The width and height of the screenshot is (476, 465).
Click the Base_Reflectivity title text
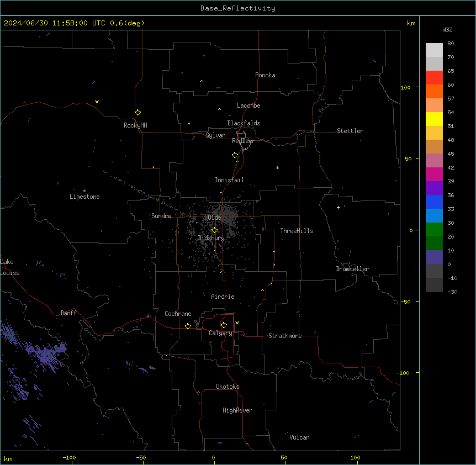238,8
